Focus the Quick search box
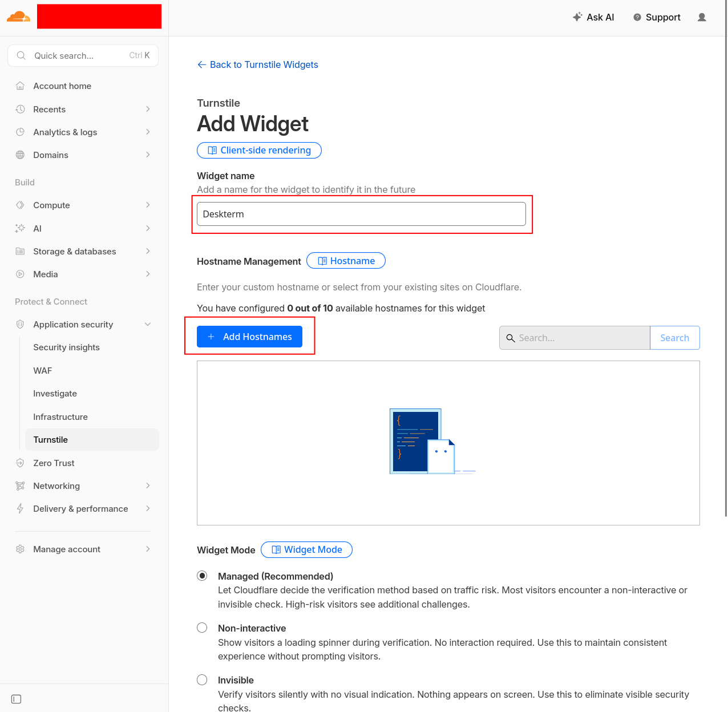The width and height of the screenshot is (728, 712). coord(83,55)
